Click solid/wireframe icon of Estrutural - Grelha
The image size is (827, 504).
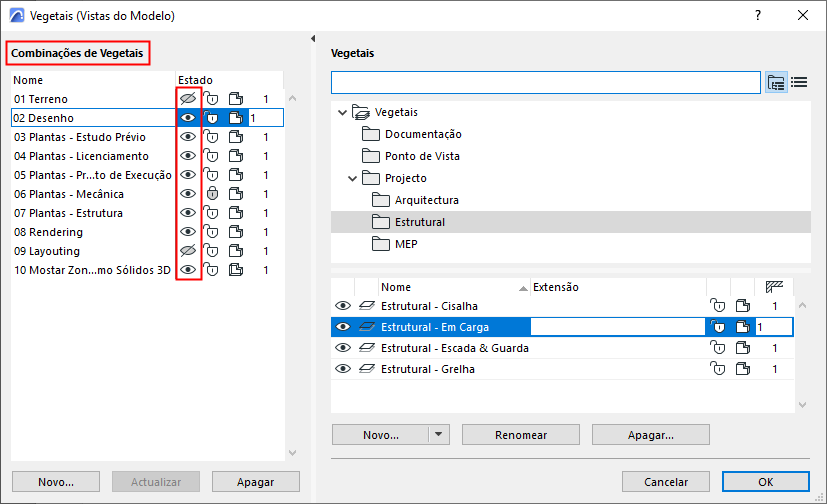[x=741, y=369]
